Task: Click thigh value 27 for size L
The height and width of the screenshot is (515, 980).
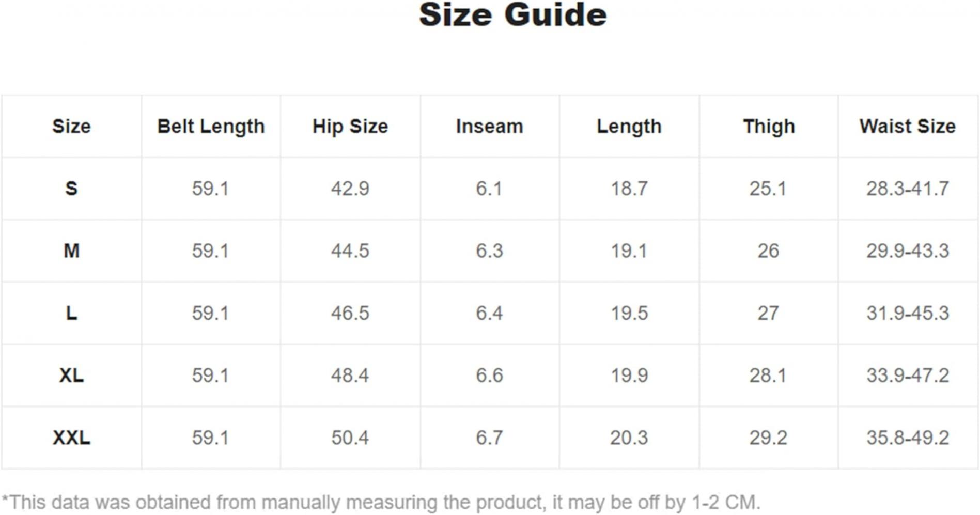Action: (769, 313)
